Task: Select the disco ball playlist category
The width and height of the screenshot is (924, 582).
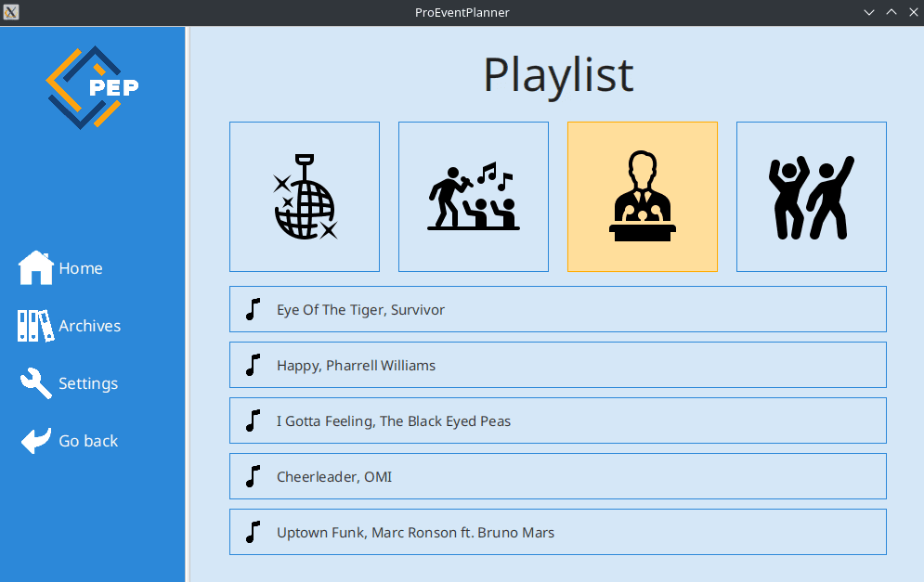Action: click(x=305, y=197)
